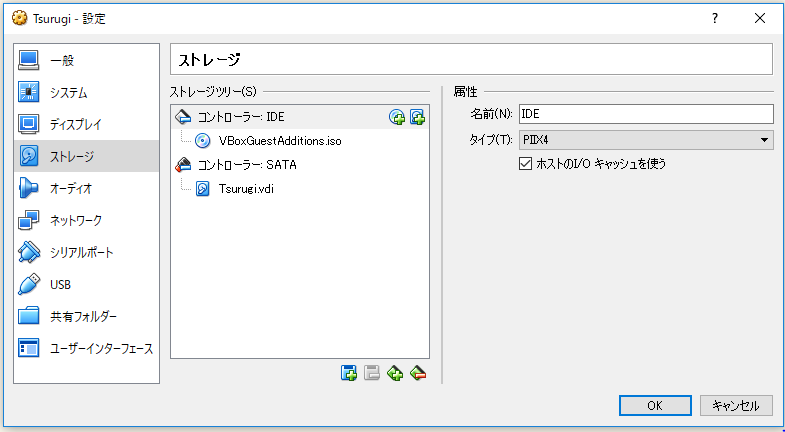Select the コントローラー: SATA tree row
This screenshot has width=785, height=432.
(300, 165)
